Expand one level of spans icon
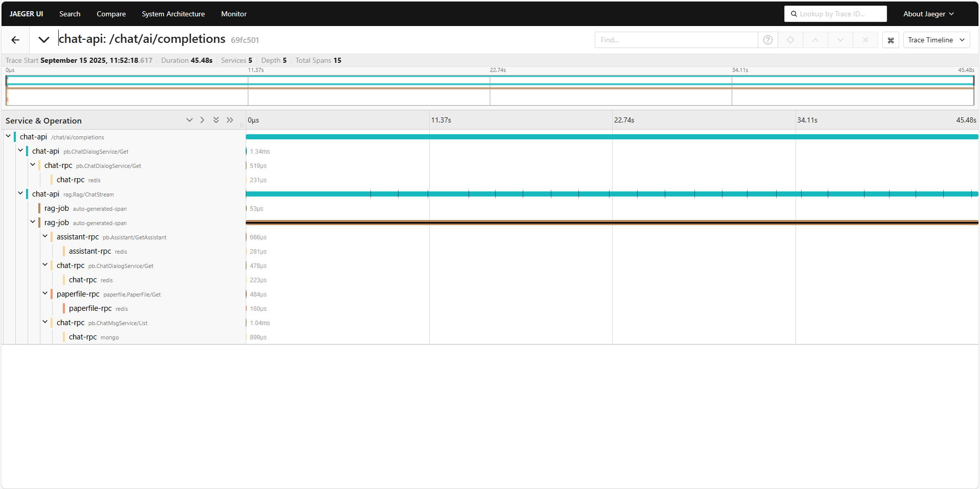This screenshot has height=489, width=980. tap(190, 120)
